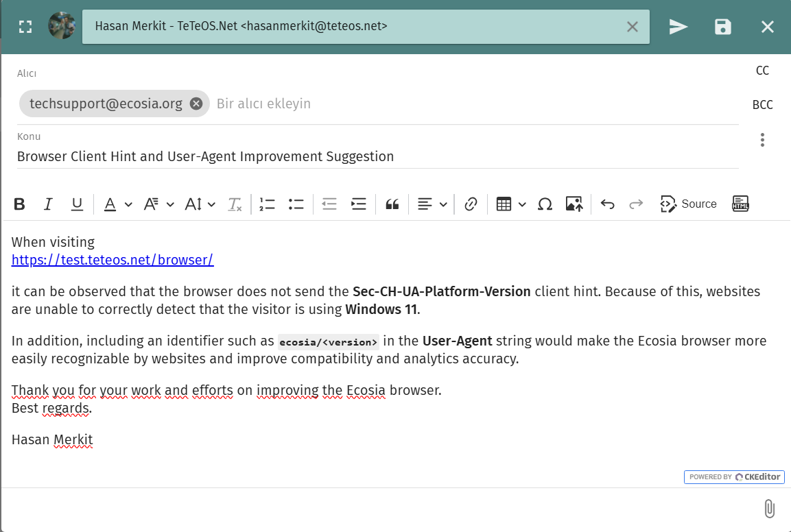Viewport: 791px width, 532px height.
Task: Close the compose window
Action: 767,27
